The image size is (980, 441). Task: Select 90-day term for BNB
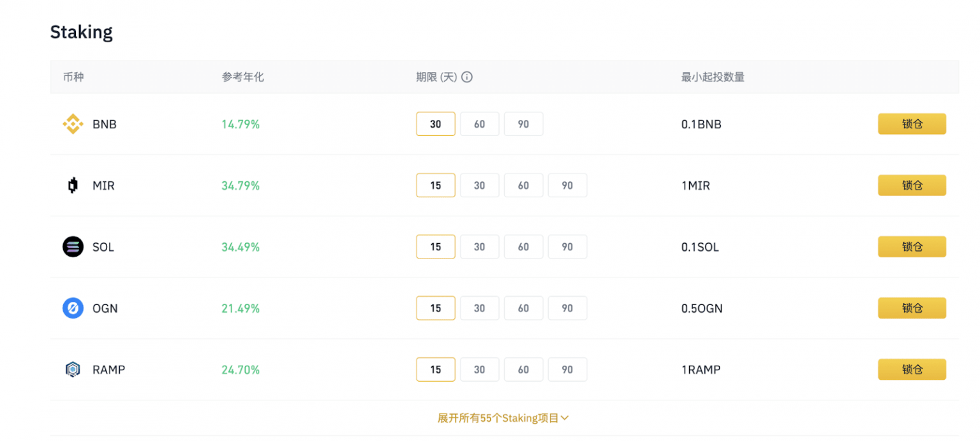[x=524, y=124]
